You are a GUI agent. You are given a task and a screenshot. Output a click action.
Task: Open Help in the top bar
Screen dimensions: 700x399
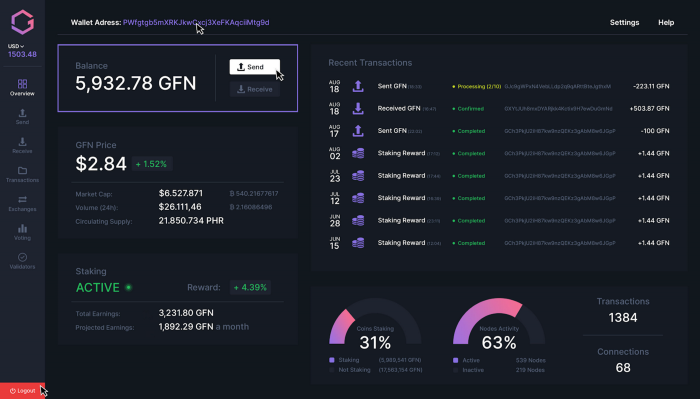tap(666, 22)
